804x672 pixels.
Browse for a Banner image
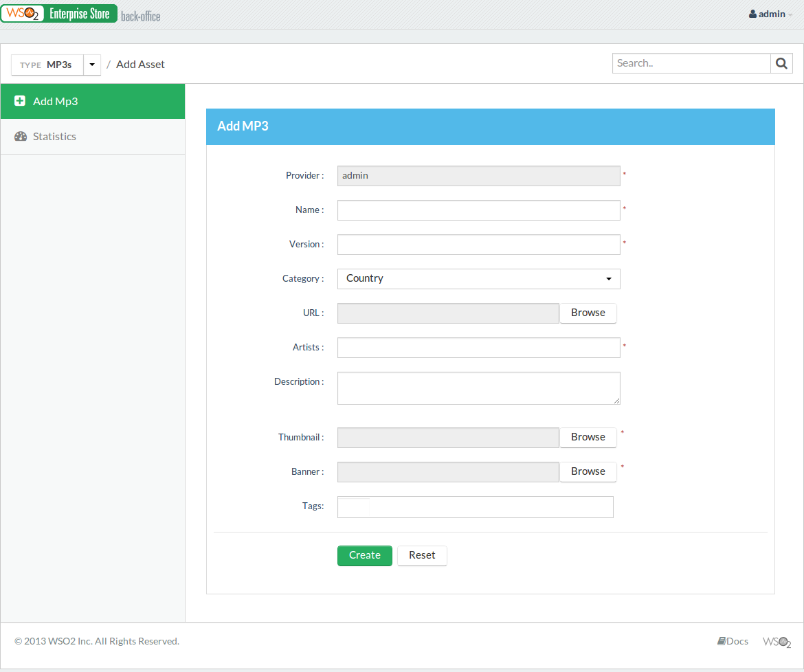click(x=588, y=471)
